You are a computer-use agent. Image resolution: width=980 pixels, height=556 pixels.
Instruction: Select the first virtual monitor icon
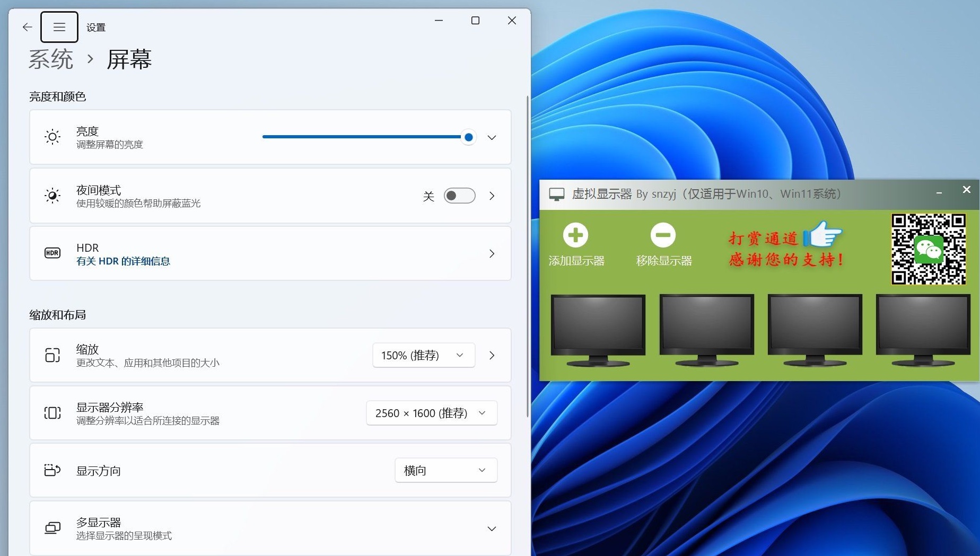(598, 330)
